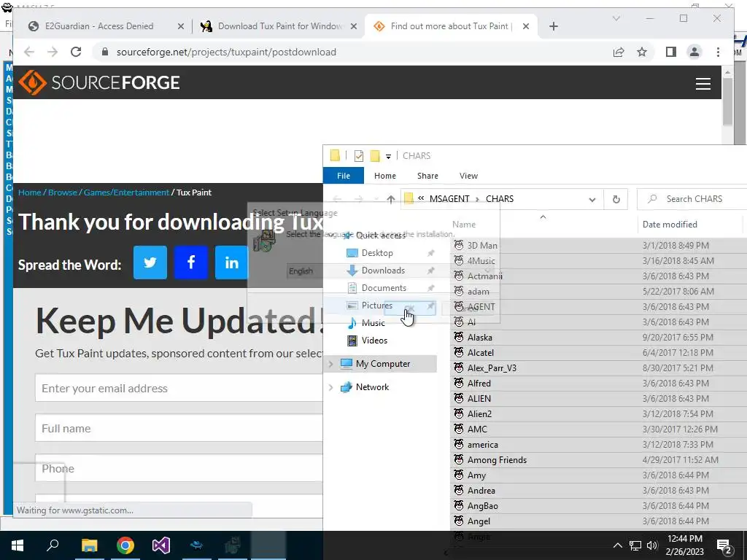Click the Chrome address bar URL
747x560 pixels.
click(x=226, y=52)
